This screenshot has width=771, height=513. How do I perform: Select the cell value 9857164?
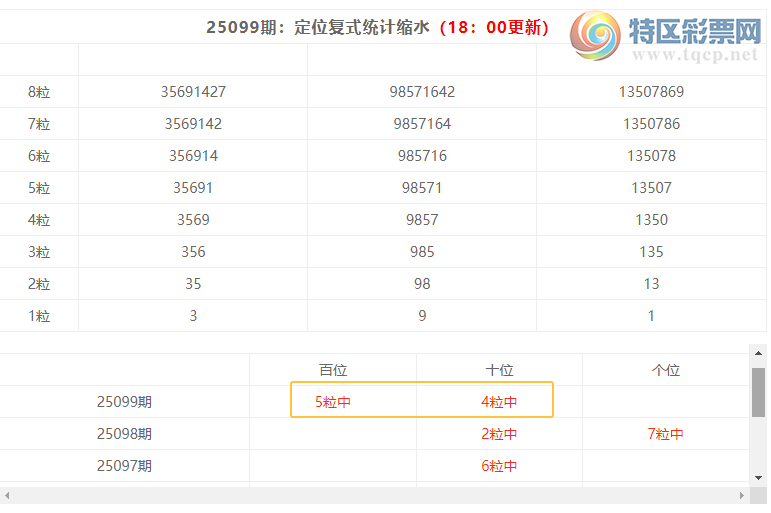(422, 124)
